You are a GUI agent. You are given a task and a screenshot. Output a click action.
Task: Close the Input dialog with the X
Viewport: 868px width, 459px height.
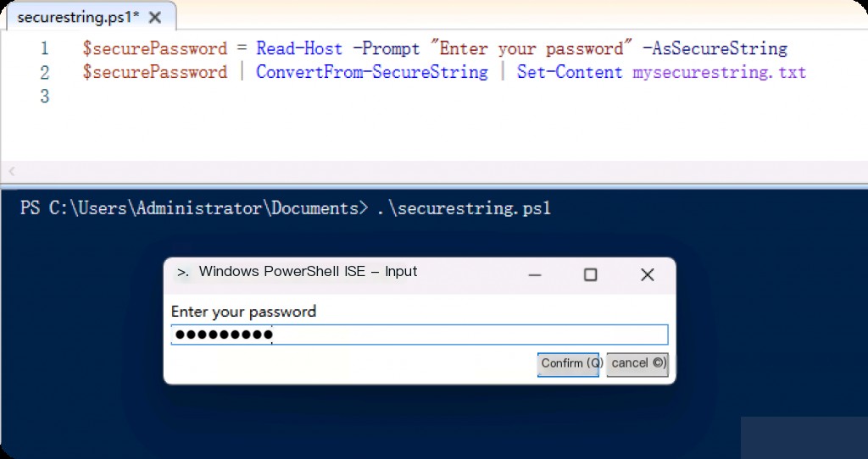(x=648, y=274)
